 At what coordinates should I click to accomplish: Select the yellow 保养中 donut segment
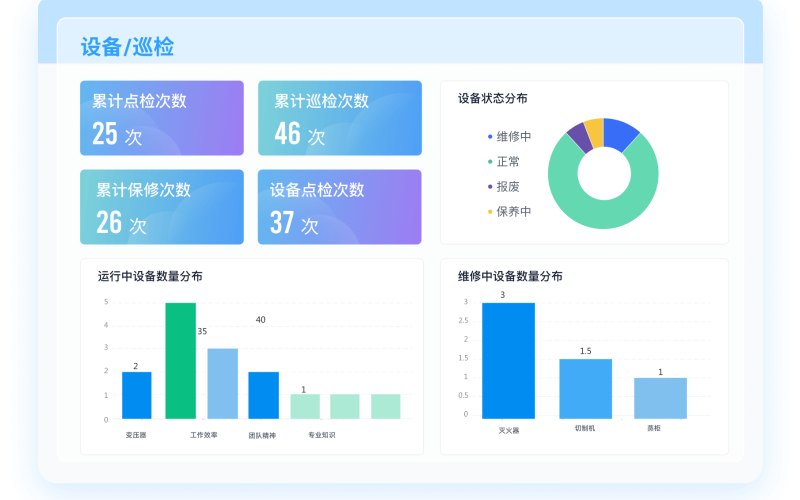(595, 132)
